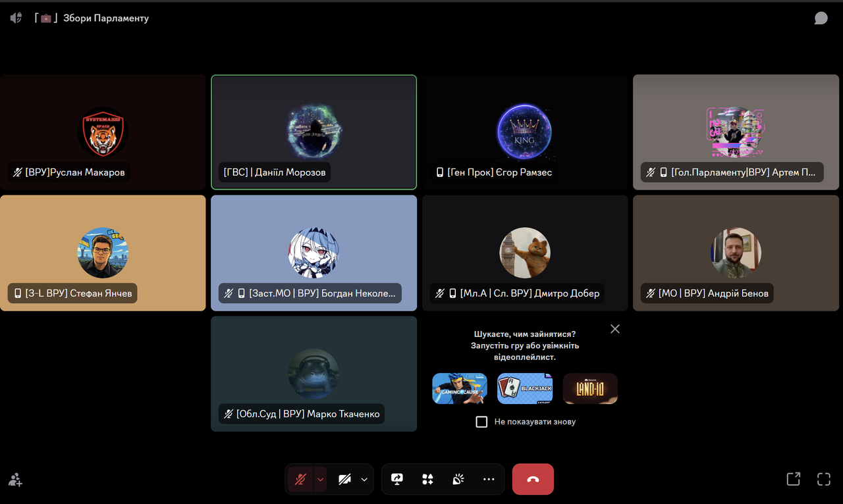Open camera options dropdown arrow

tap(364, 479)
